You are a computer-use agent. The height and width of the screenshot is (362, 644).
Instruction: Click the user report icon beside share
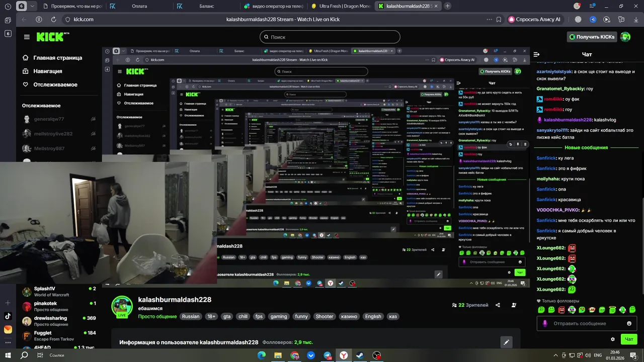tap(514, 305)
